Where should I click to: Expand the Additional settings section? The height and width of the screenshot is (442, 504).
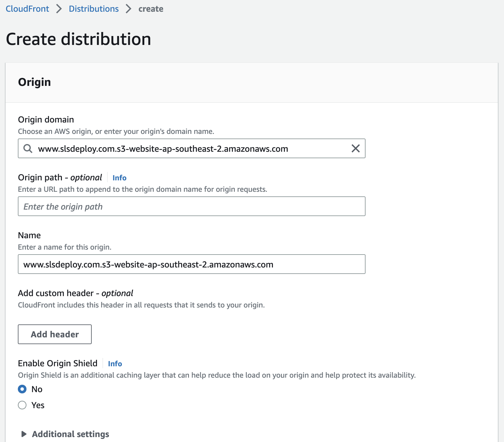tap(65, 434)
